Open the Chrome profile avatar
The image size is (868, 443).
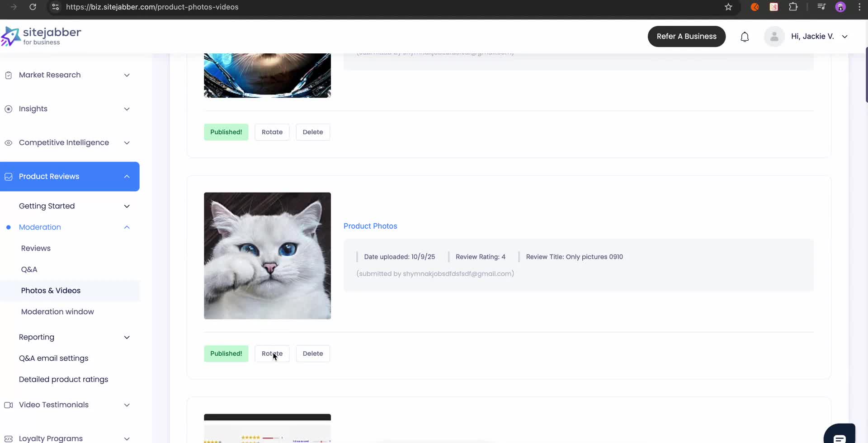pyautogui.click(x=840, y=7)
